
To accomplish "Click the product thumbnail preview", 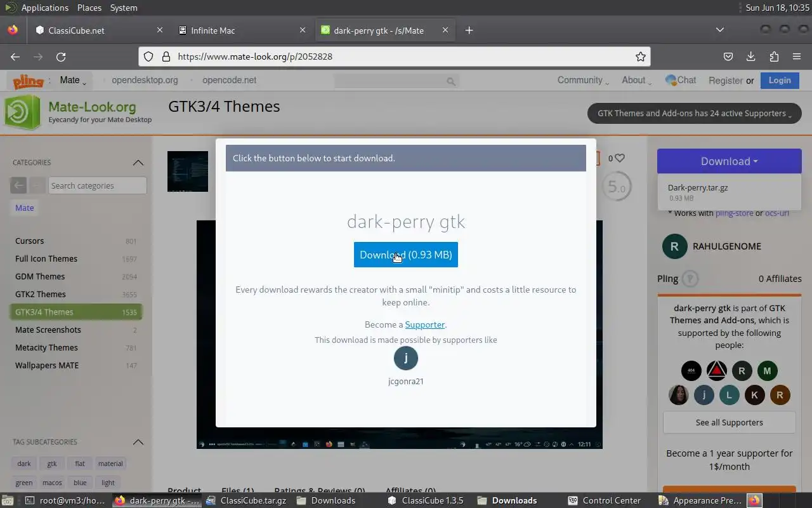I will (x=188, y=171).
